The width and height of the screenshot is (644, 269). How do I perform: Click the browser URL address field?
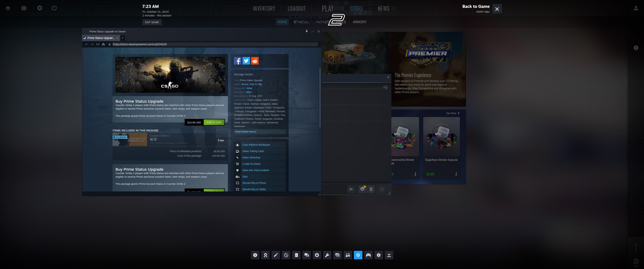click(x=215, y=44)
